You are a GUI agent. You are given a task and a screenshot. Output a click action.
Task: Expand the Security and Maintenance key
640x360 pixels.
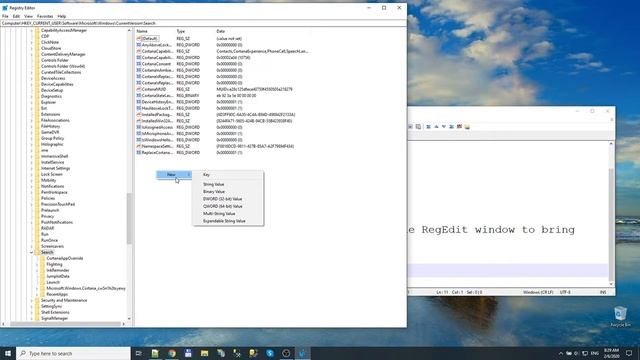click(31, 300)
